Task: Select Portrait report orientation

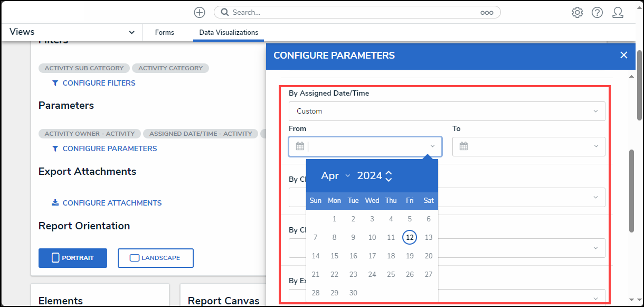Action: (x=73, y=258)
